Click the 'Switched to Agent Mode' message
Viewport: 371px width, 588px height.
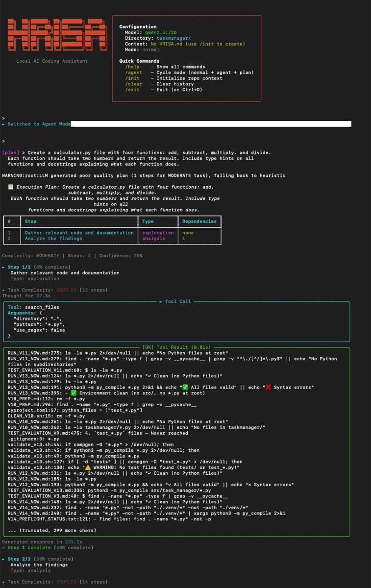pos(39,124)
